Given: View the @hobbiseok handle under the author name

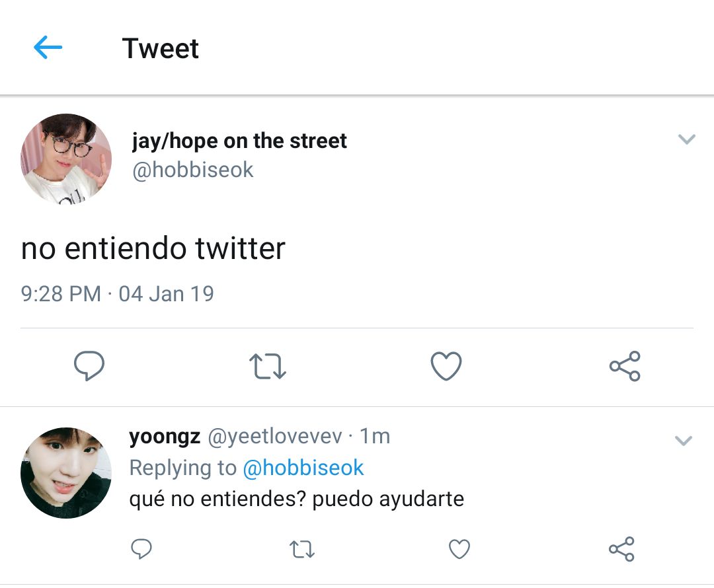Looking at the screenshot, I should coord(192,170).
